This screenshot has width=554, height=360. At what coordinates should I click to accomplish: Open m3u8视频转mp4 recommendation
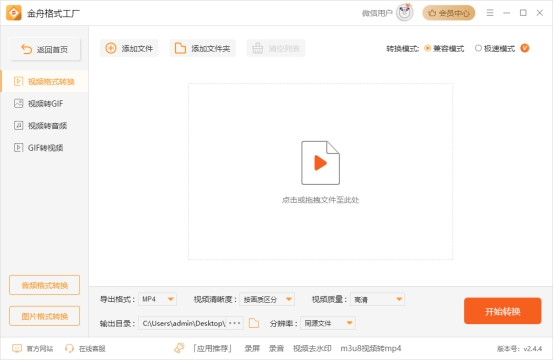371,349
